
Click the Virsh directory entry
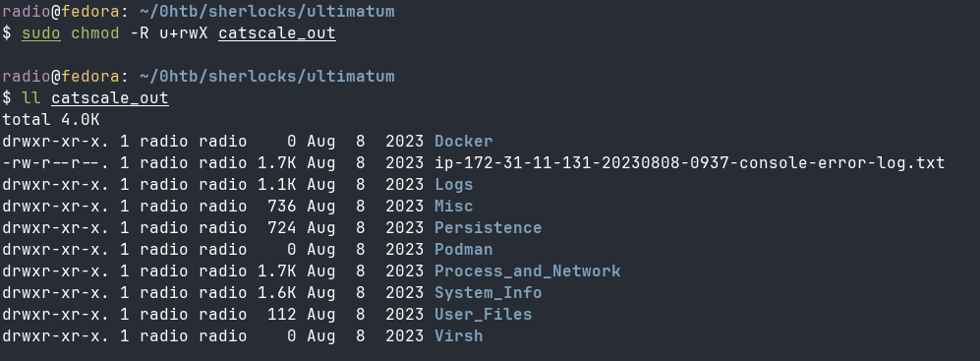click(459, 336)
